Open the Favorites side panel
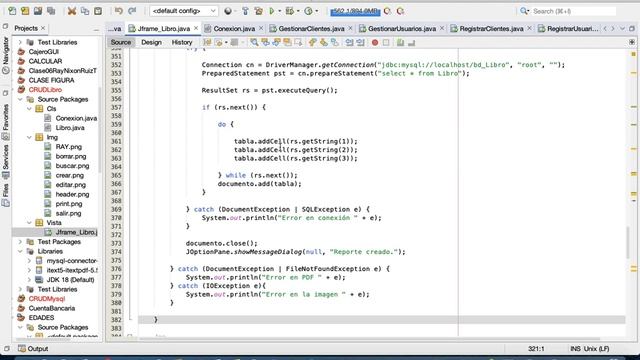This screenshot has height=360, width=640. pyautogui.click(x=6, y=122)
